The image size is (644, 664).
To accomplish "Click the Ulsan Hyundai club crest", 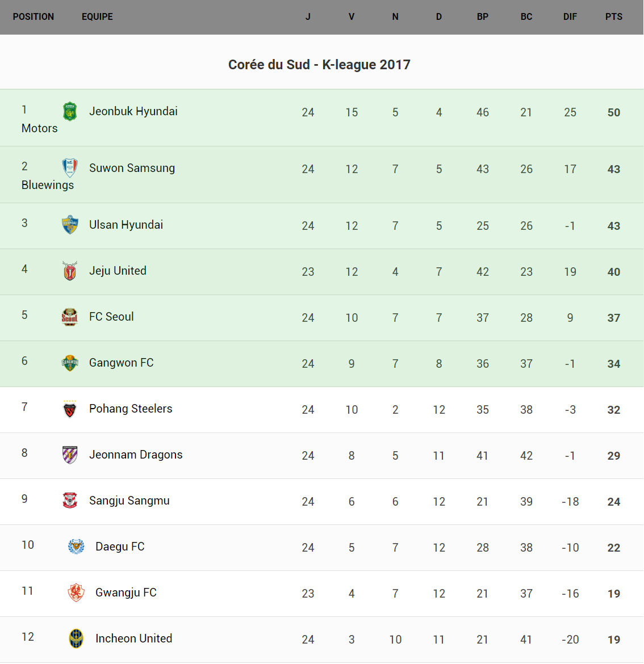I will (x=70, y=225).
